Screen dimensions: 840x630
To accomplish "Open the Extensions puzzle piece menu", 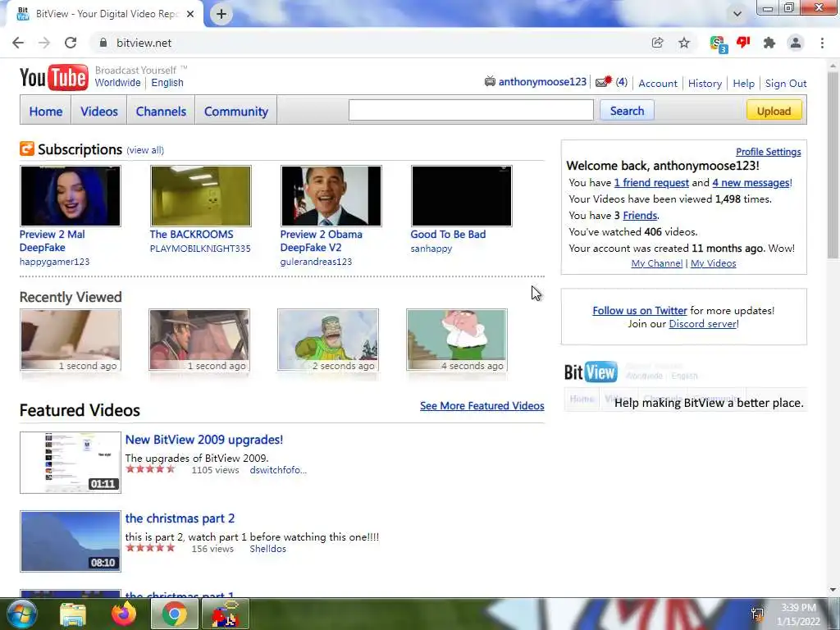I will click(769, 43).
